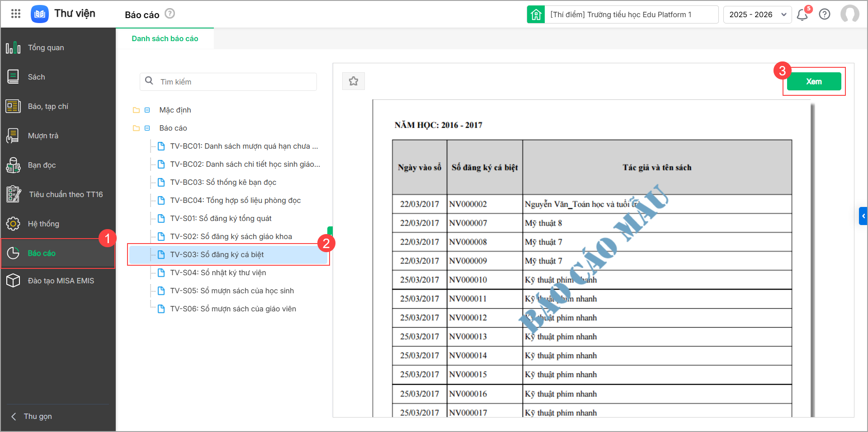Click the Hệ thống gear icon

tap(13, 224)
